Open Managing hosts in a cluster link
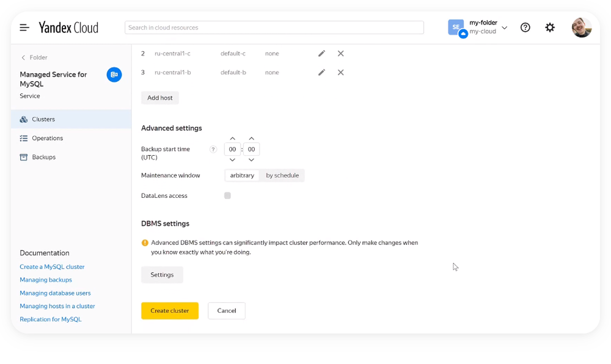 (57, 306)
